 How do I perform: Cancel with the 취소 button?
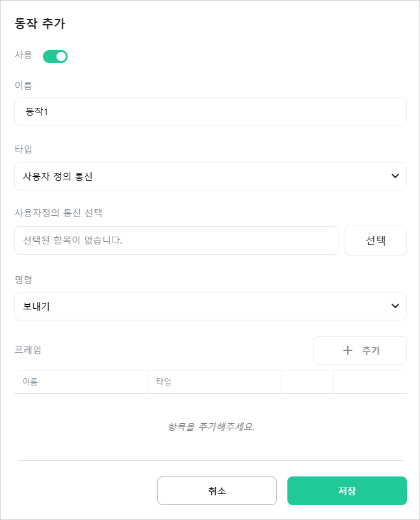point(217,491)
